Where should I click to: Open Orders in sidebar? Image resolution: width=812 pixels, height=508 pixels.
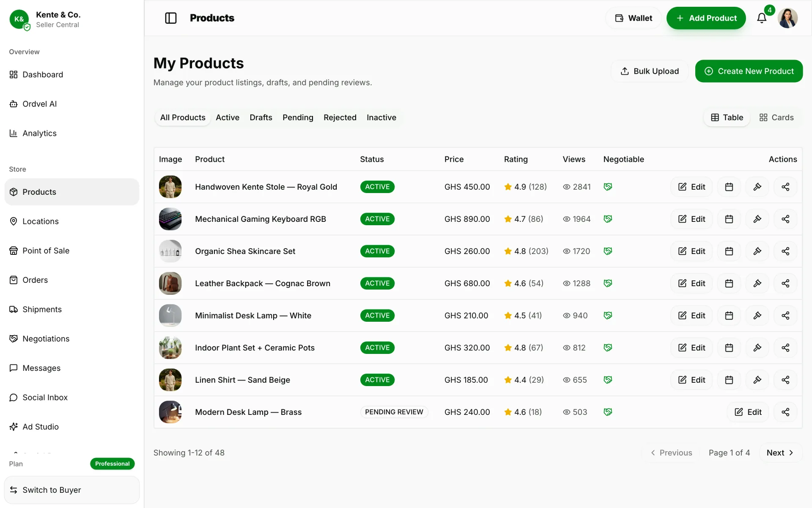tap(72, 280)
